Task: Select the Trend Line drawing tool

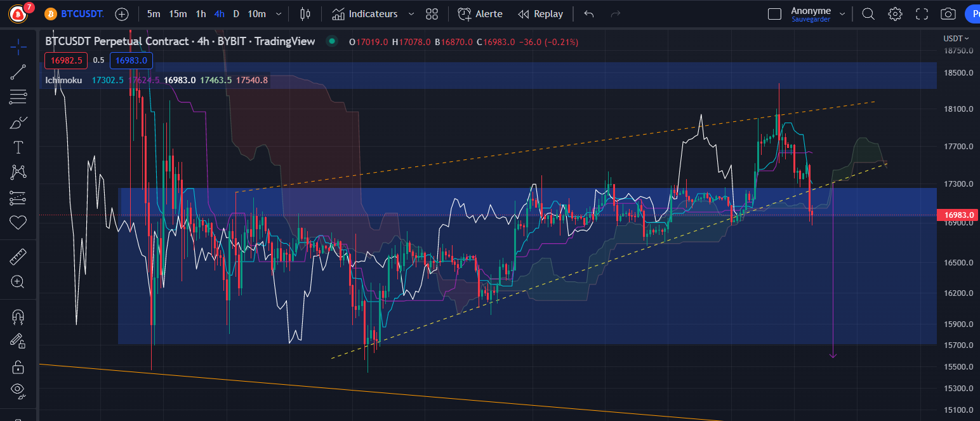Action: 18,71
